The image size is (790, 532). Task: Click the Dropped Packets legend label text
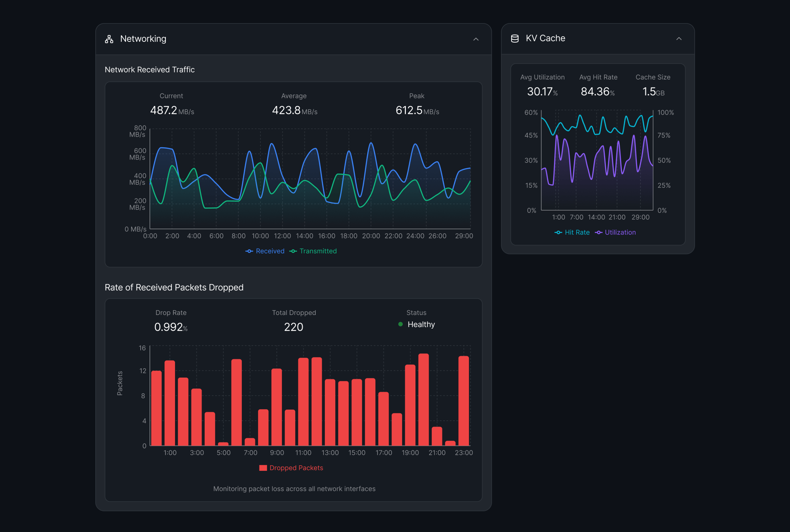[296, 468]
